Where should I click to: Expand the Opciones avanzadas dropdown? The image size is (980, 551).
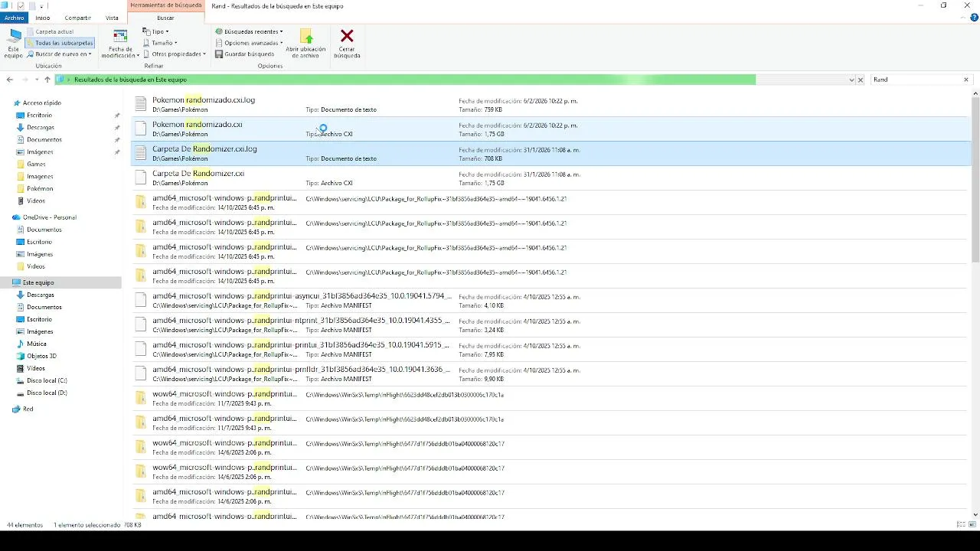coord(249,43)
